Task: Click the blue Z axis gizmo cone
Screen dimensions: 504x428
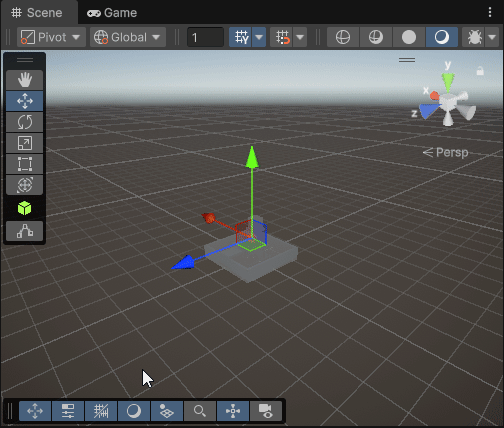Action: (x=429, y=111)
